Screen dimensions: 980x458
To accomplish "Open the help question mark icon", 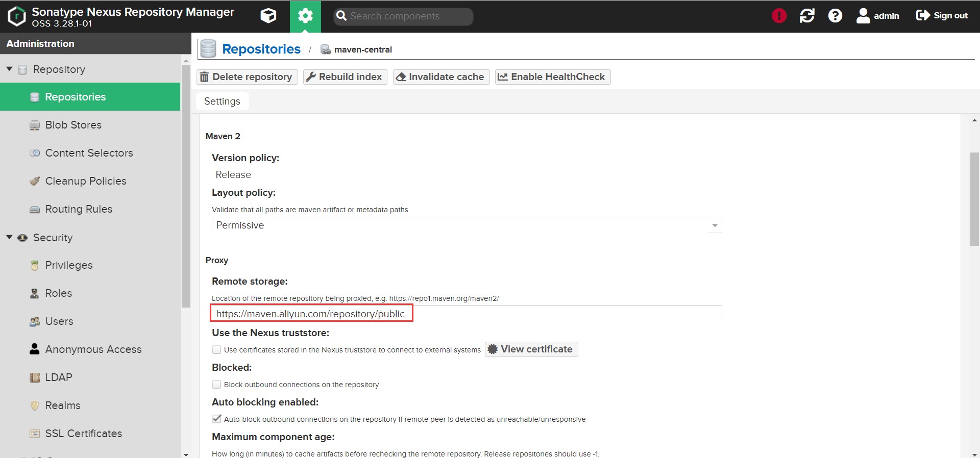I will click(x=835, y=16).
